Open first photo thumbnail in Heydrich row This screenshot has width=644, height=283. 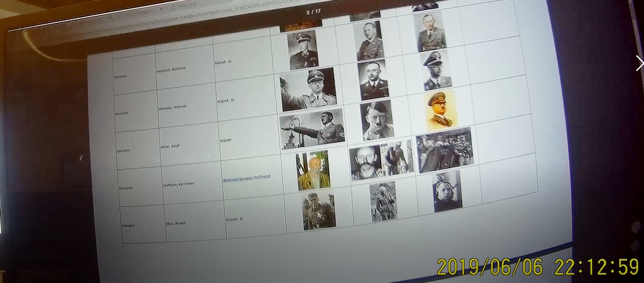(x=303, y=50)
